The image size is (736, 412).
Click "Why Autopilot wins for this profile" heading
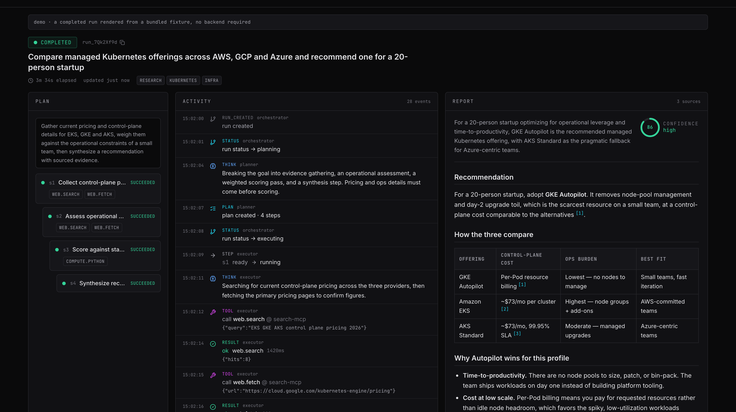pyautogui.click(x=511, y=358)
